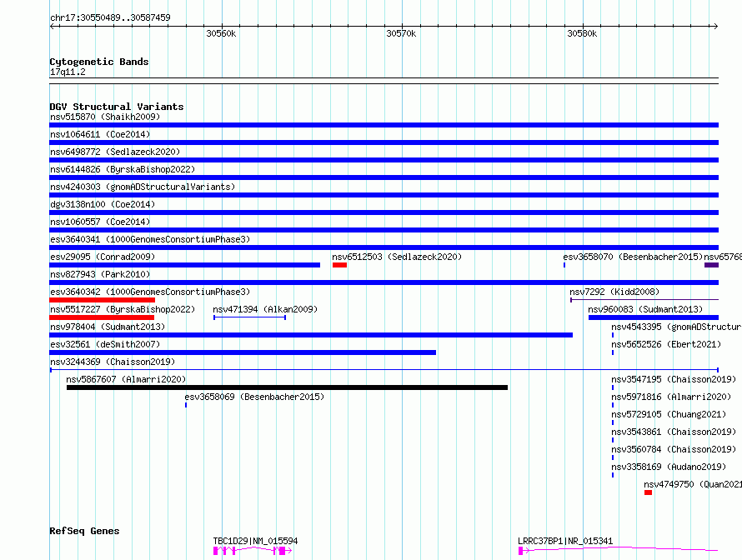Image resolution: width=742 pixels, height=560 pixels.
Task: Click the DGV Structural Variants track title
Action: tap(117, 107)
